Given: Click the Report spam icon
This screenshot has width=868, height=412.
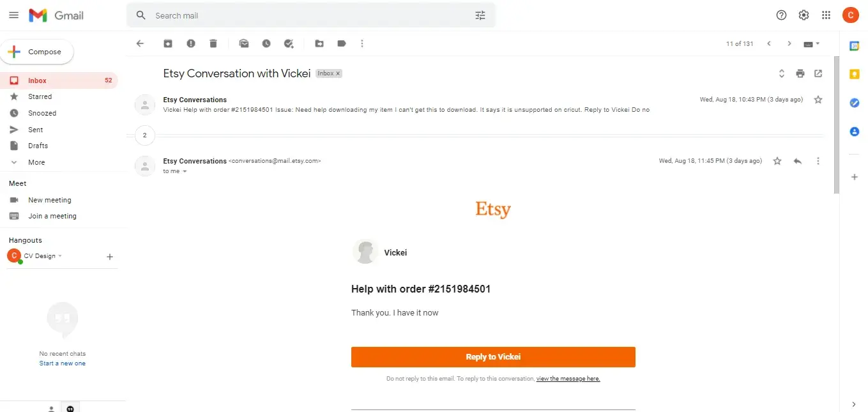Looking at the screenshot, I should pos(191,43).
